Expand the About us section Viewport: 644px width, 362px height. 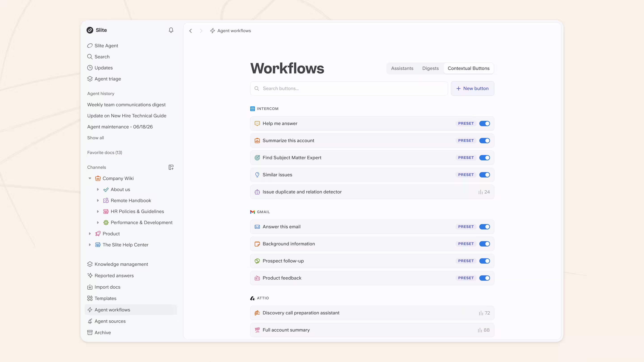[98, 190]
